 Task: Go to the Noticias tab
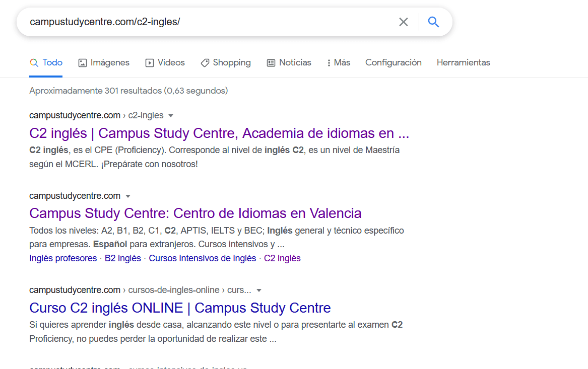pyautogui.click(x=289, y=62)
